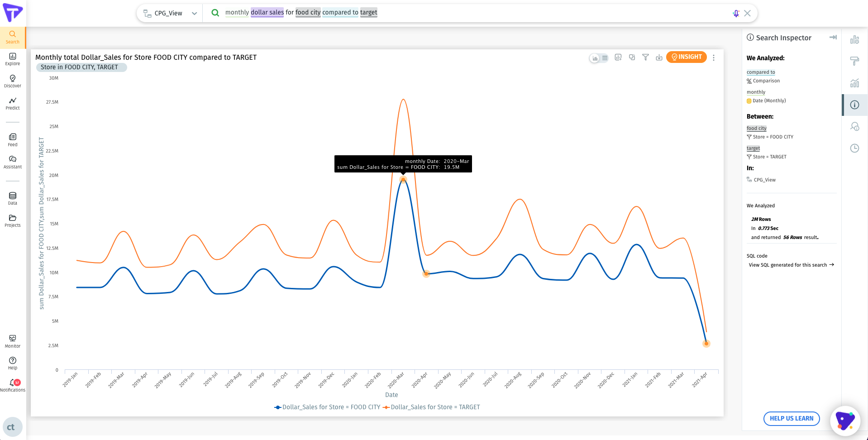
Task: Open the Tellius chat assistant bubble
Action: pyautogui.click(x=845, y=421)
